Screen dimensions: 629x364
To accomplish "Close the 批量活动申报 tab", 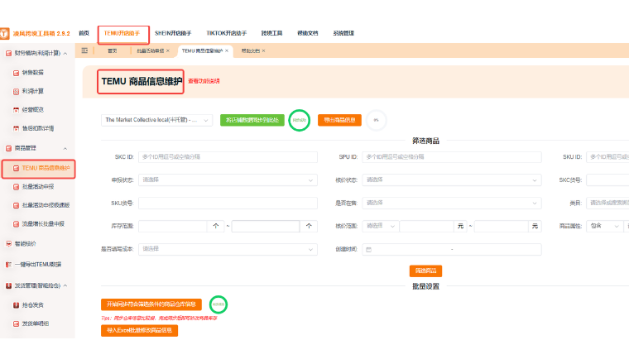I will click(x=168, y=51).
